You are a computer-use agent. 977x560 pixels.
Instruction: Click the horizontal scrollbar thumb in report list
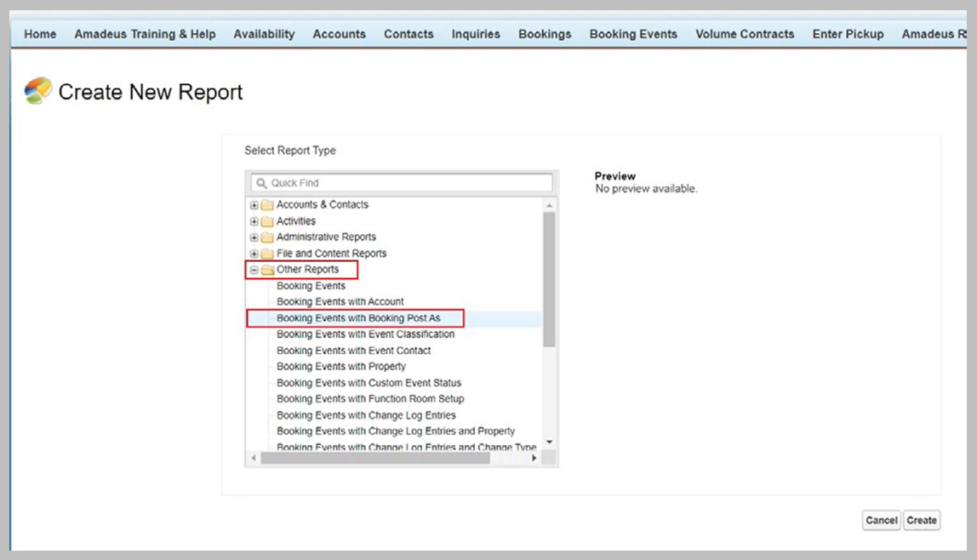point(375,458)
